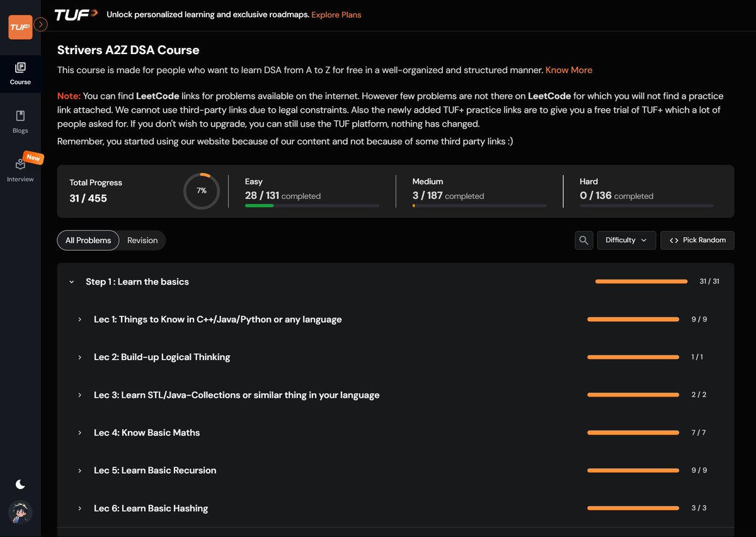Click the Pick Random button

[x=697, y=240]
